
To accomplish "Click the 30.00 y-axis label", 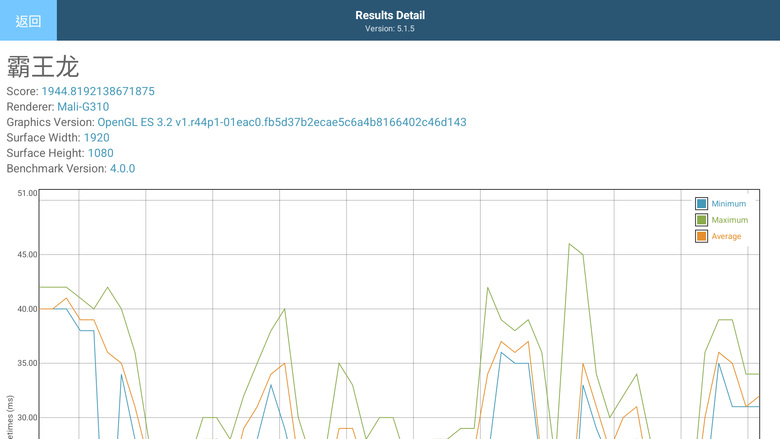I will [x=27, y=418].
